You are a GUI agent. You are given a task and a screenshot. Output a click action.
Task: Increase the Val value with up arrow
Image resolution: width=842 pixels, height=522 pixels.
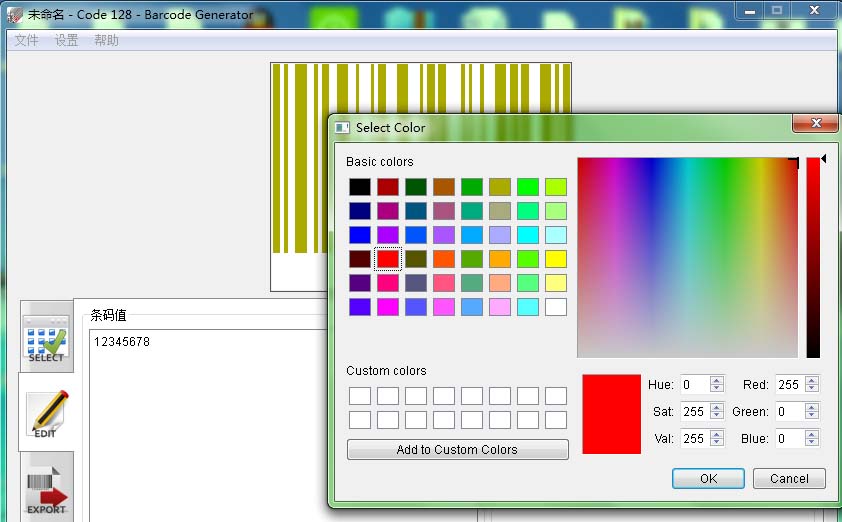coord(716,434)
